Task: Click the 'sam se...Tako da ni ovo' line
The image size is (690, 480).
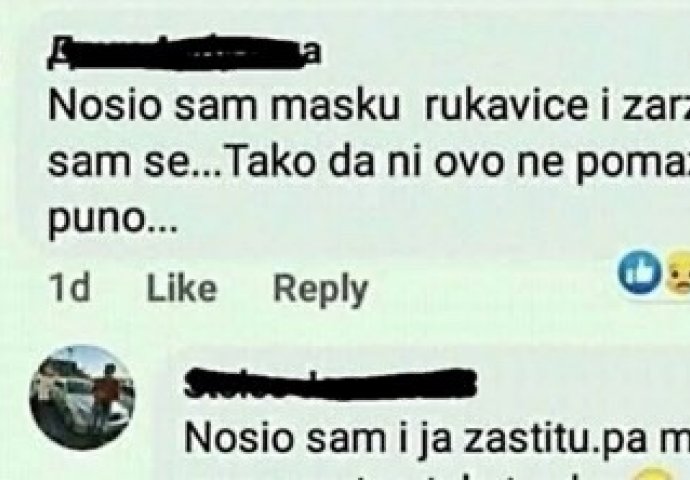Action: pos(369,163)
